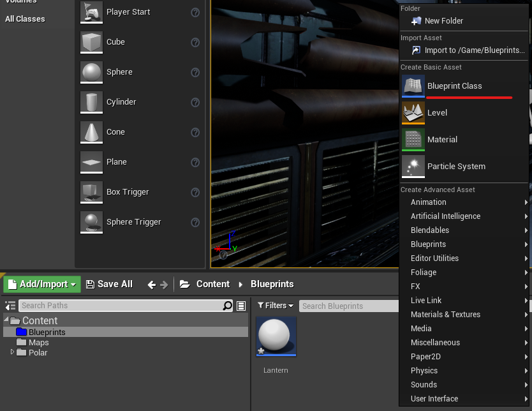Open the Add/Import dropdown

pyautogui.click(x=42, y=284)
